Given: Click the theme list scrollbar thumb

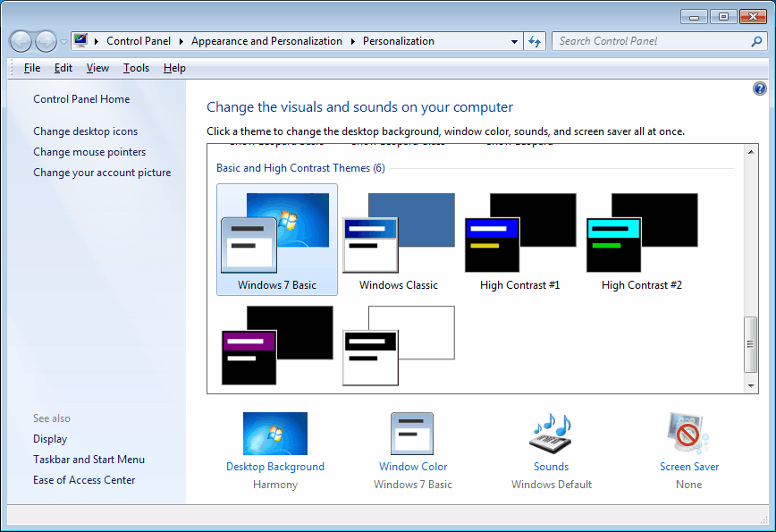Looking at the screenshot, I should coord(751,344).
